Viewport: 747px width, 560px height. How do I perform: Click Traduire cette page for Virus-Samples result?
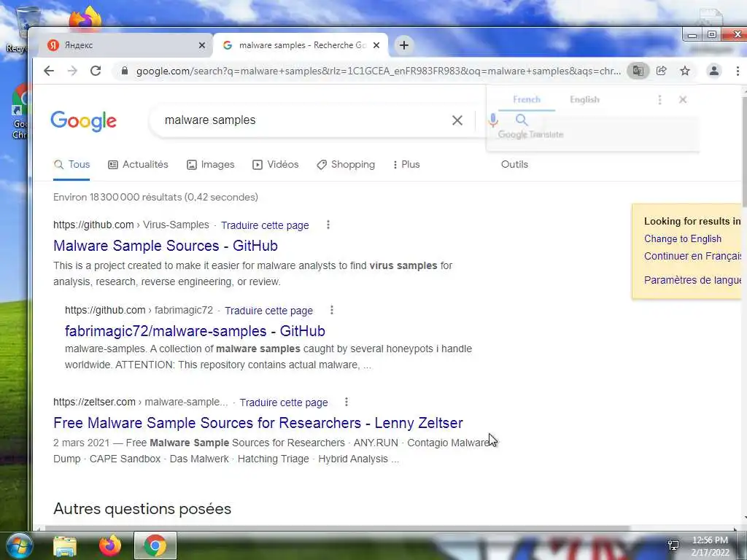click(265, 225)
